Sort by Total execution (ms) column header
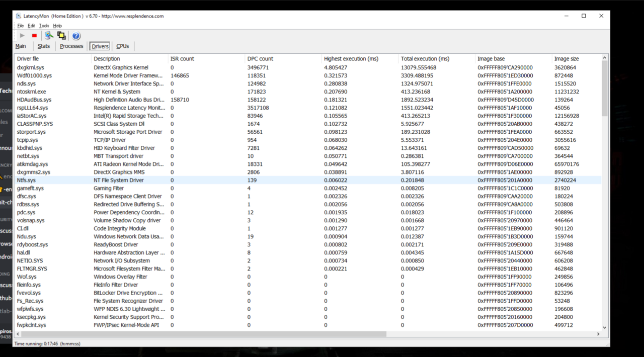This screenshot has height=357, width=644. click(437, 59)
